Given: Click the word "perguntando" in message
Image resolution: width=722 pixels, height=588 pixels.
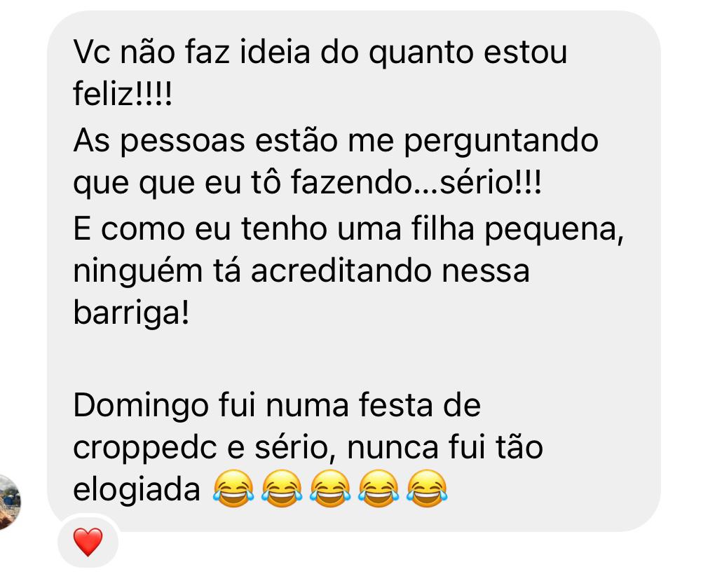Looking at the screenshot, I should coord(501,142).
